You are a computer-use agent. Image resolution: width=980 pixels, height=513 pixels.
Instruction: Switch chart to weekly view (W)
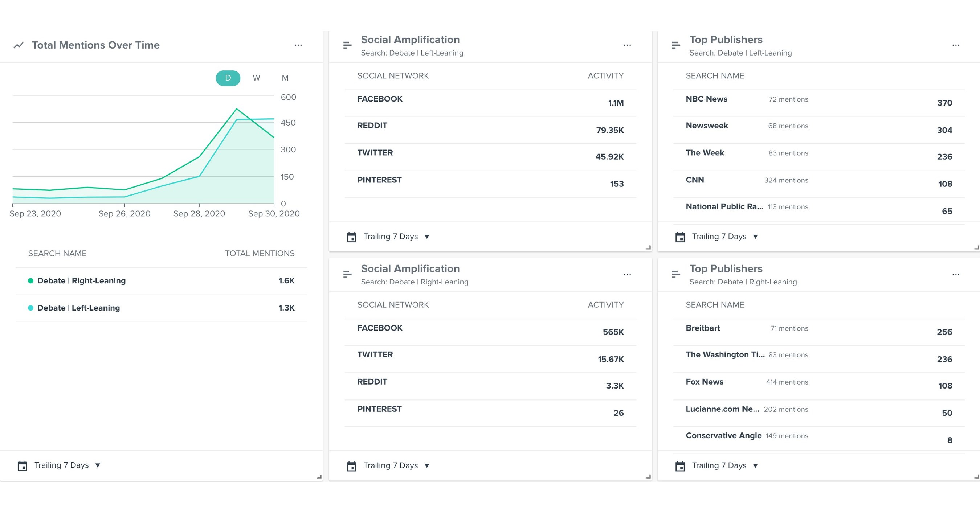pos(256,78)
